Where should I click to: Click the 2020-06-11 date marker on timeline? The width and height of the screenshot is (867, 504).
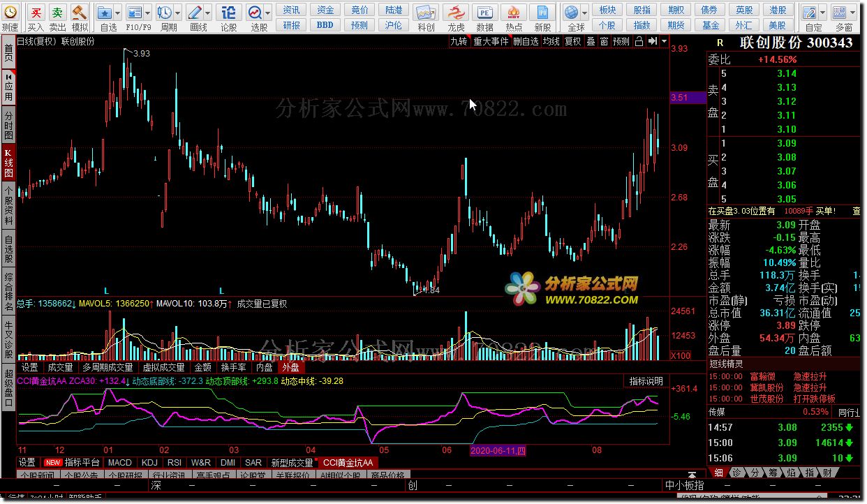click(x=498, y=451)
